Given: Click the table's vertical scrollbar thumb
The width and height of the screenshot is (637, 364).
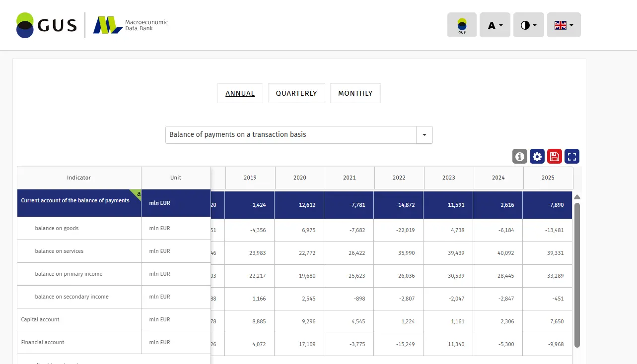Looking at the screenshot, I should (x=577, y=275).
